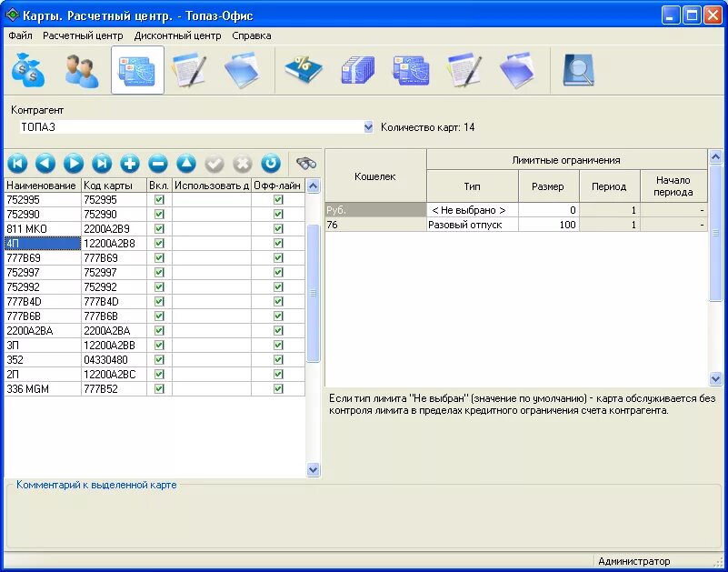The image size is (728, 572).
Task: Click the percent book discount icon
Action: pyautogui.click(x=304, y=70)
